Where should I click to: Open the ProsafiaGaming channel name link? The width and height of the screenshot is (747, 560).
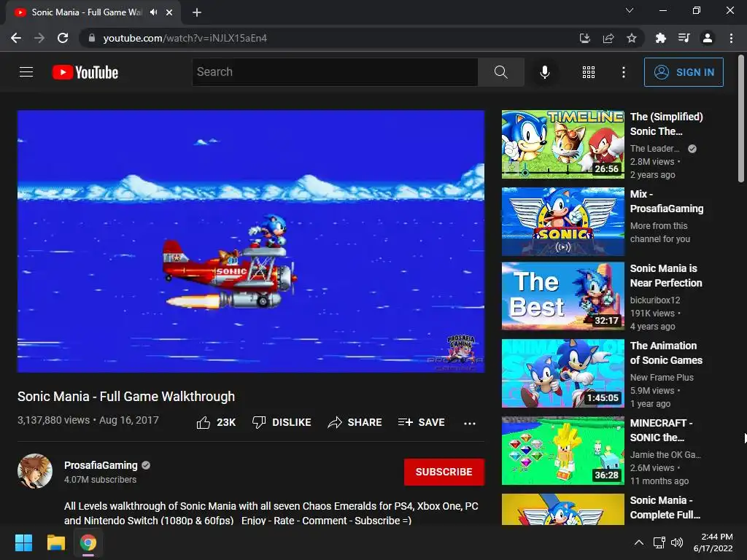101,465
